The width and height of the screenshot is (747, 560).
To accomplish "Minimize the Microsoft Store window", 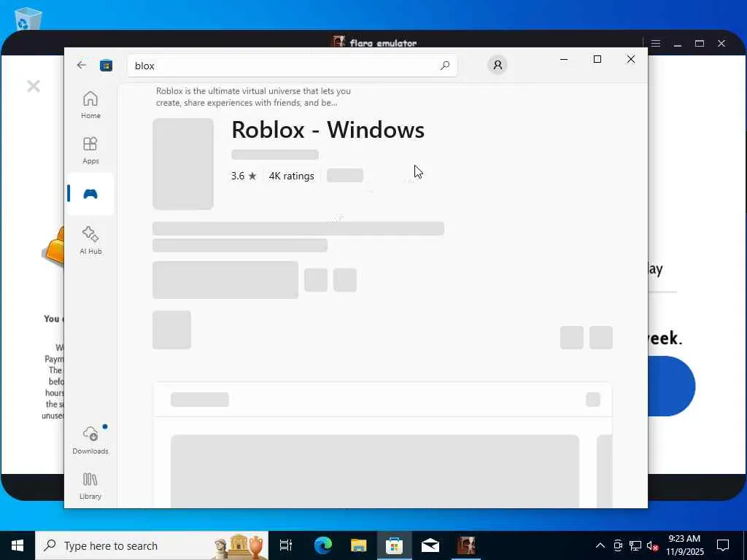I will tap(564, 59).
